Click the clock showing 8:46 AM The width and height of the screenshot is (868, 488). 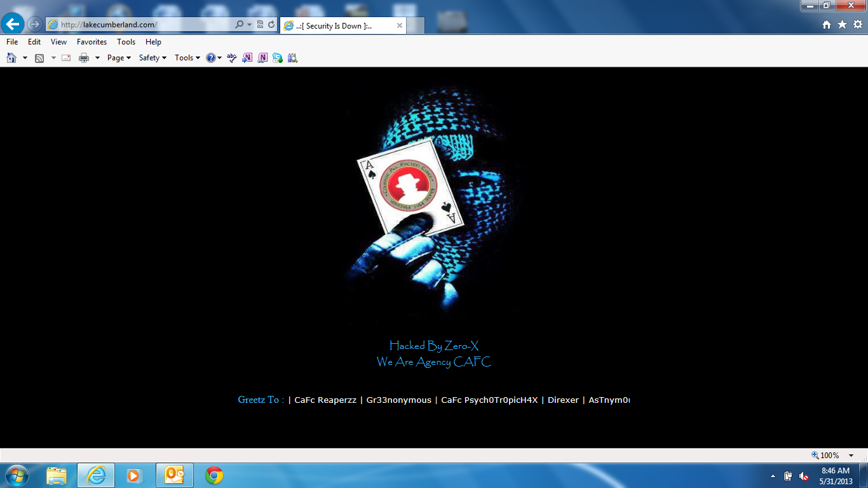(836, 476)
